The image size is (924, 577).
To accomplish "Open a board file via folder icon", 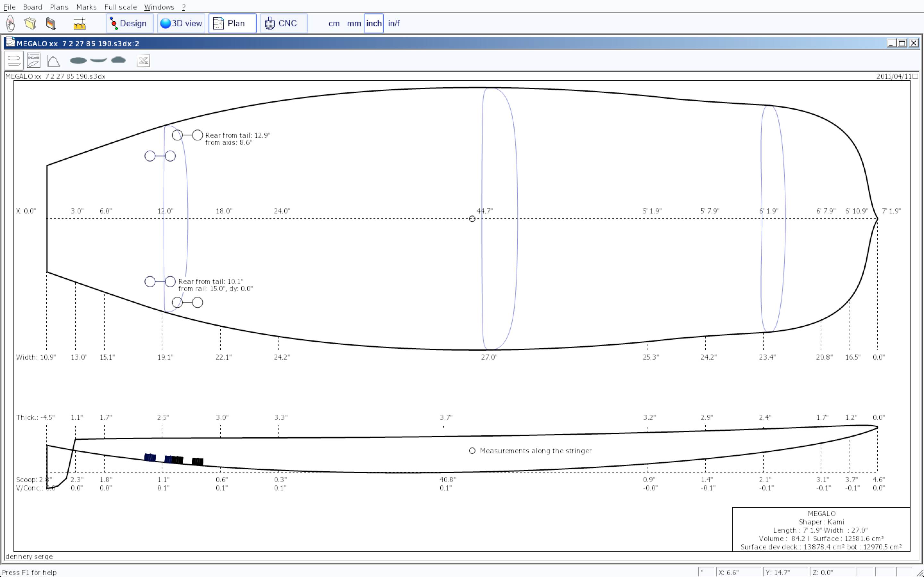I will click(x=30, y=23).
